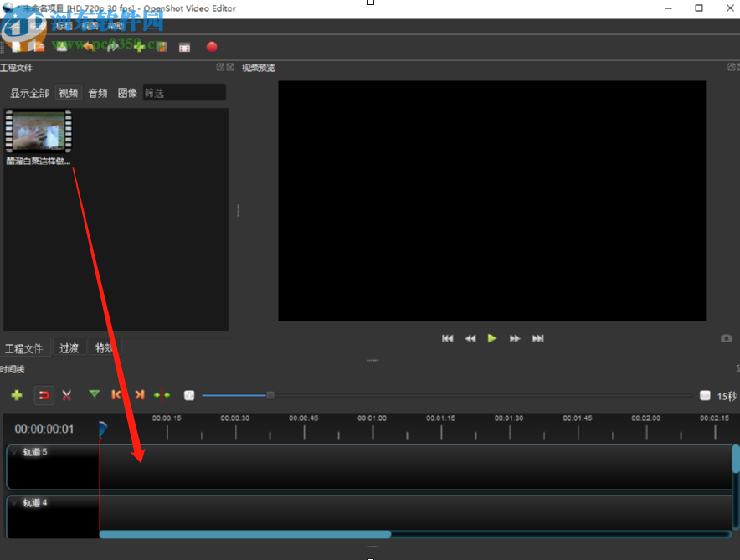Switch to the 特效 tab

click(x=104, y=347)
